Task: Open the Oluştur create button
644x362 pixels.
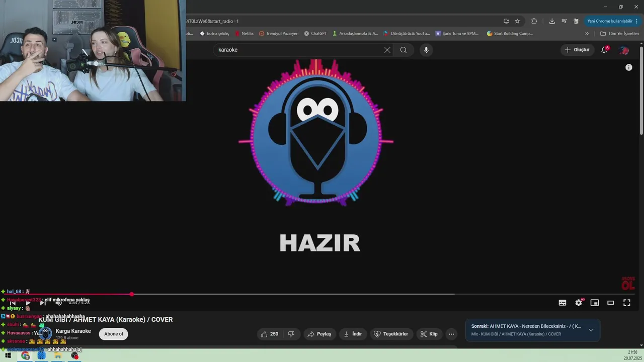Action: point(577,50)
